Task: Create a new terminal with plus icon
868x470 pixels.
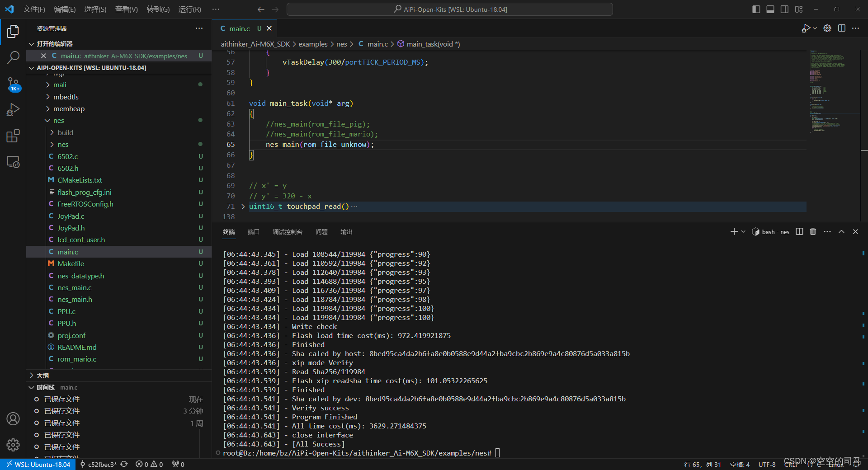Action: pos(734,232)
